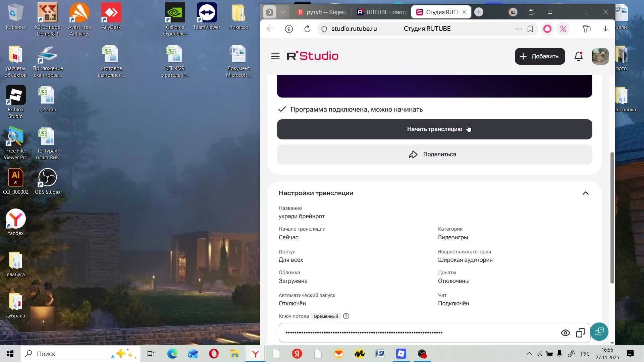
Task: Open the notifications bell
Action: (x=579, y=56)
